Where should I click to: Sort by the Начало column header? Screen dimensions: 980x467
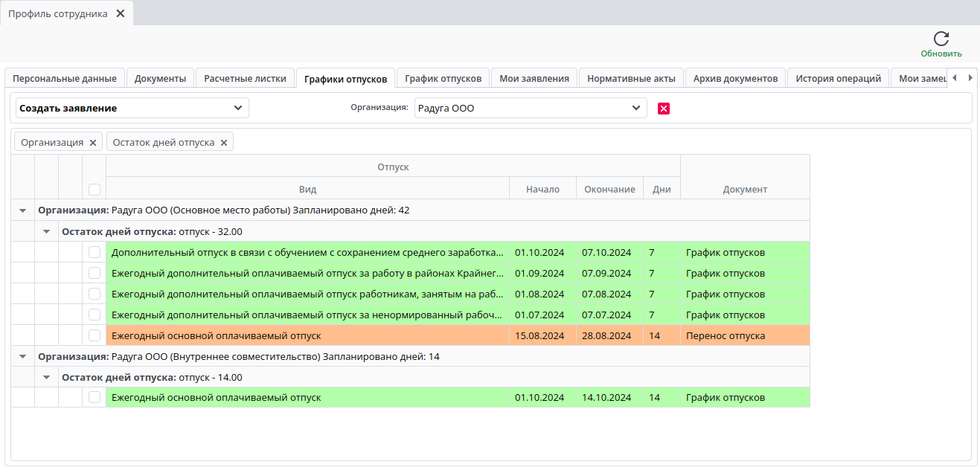(x=542, y=189)
